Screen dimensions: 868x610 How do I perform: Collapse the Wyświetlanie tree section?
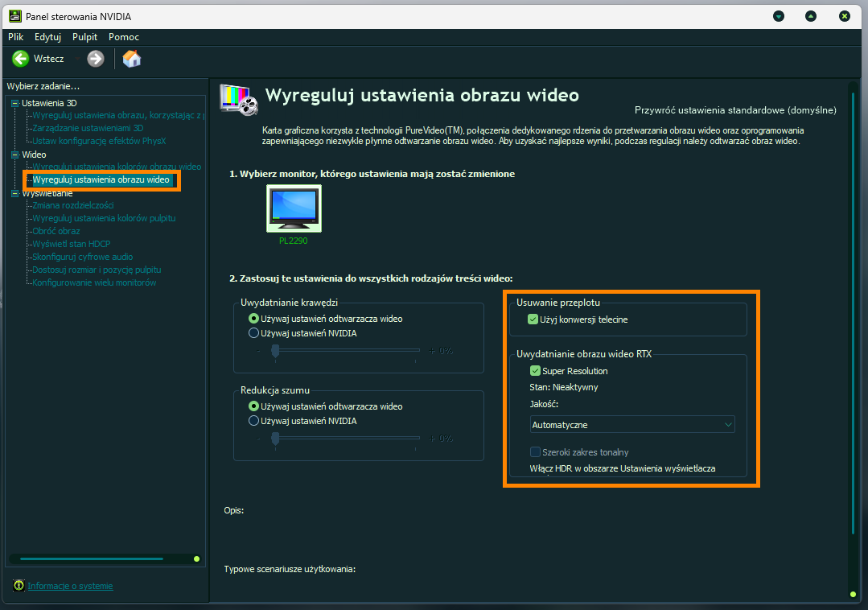pos(15,193)
